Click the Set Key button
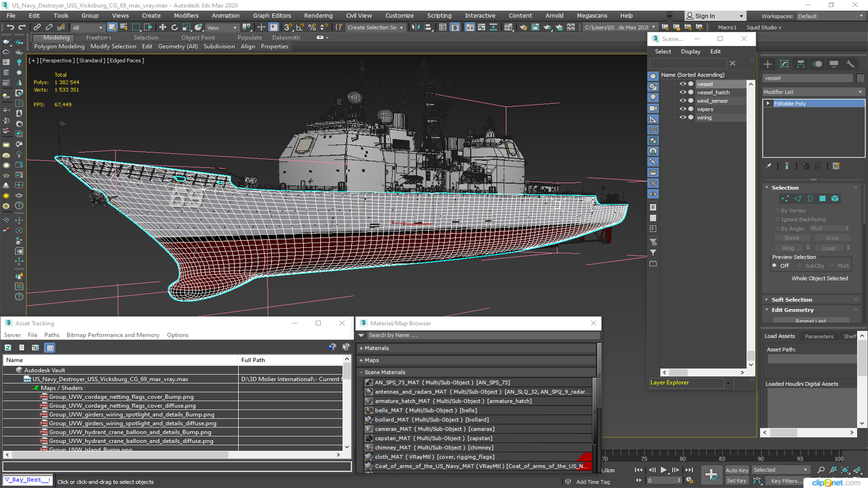 point(736,481)
